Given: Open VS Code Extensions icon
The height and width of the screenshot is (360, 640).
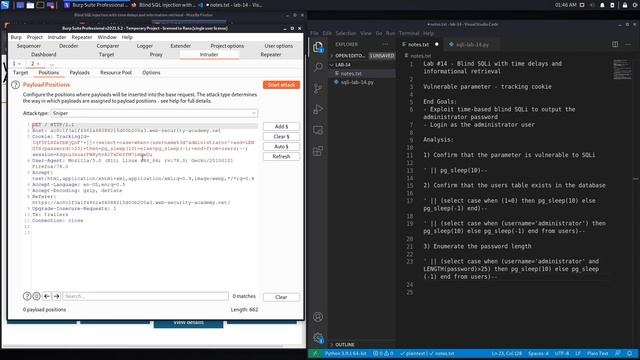Looking at the screenshot, I should click(318, 151).
